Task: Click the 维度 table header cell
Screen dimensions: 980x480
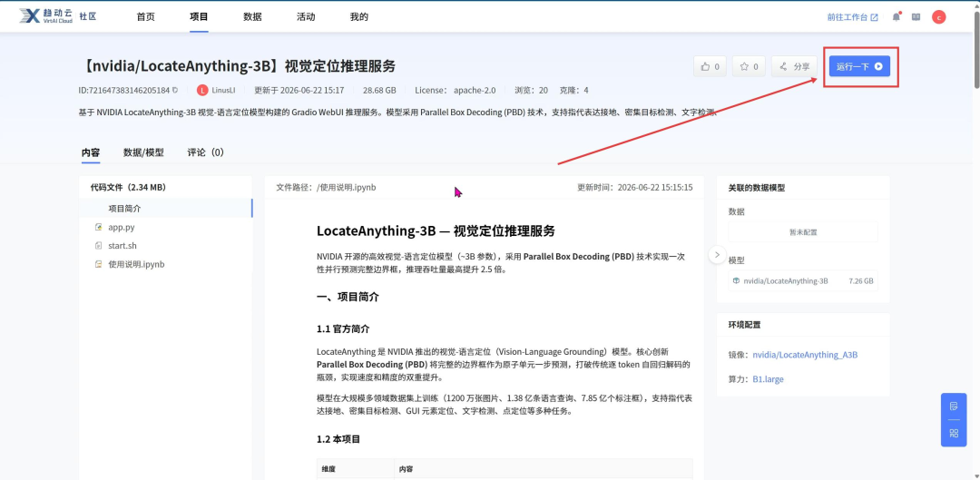Action: pyautogui.click(x=356, y=469)
